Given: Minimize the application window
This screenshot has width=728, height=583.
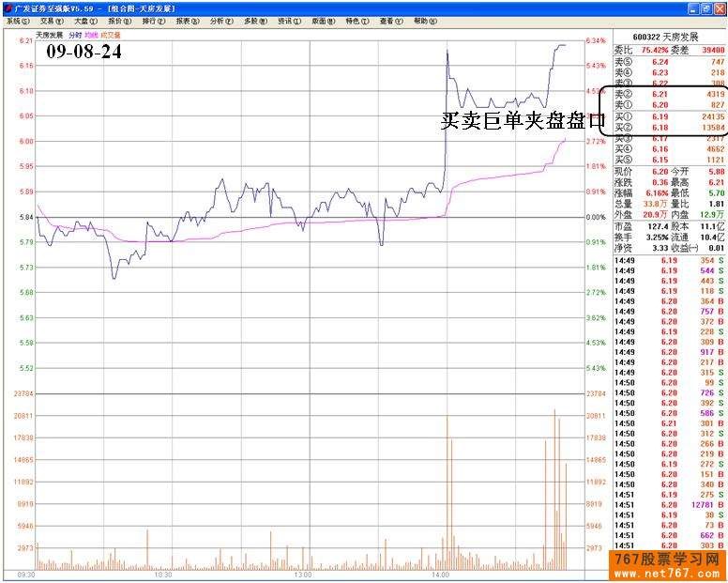Looking at the screenshot, I should 692,8.
